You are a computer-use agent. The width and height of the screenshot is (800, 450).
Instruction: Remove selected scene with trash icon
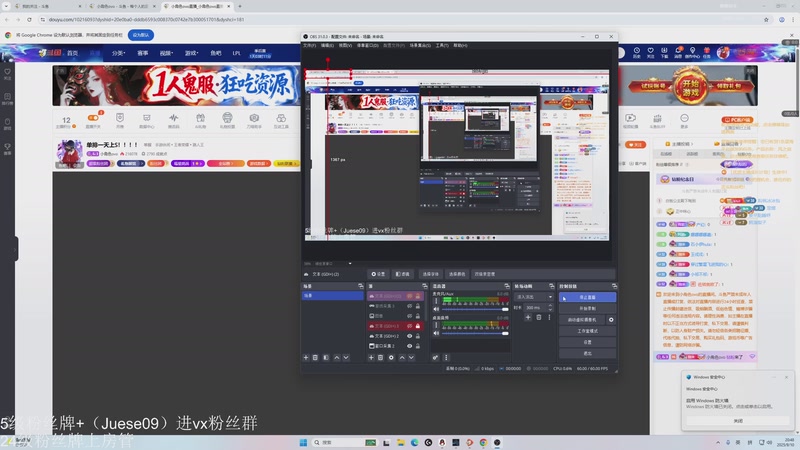click(315, 358)
